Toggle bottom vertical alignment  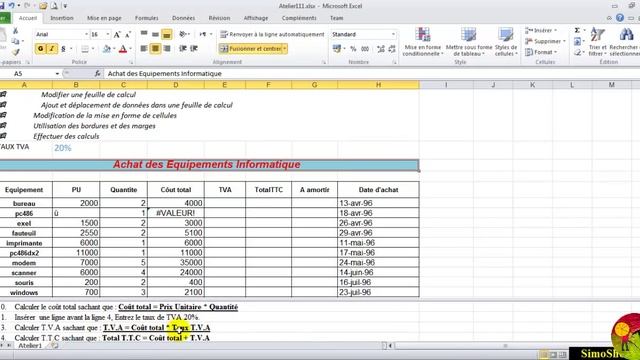167,35
